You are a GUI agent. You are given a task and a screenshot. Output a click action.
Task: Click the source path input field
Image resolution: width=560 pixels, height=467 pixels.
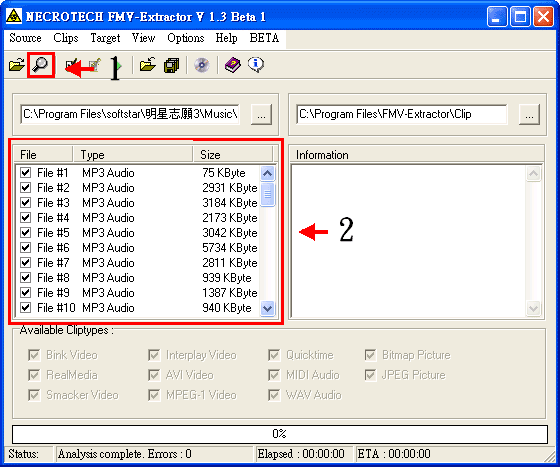point(130,114)
